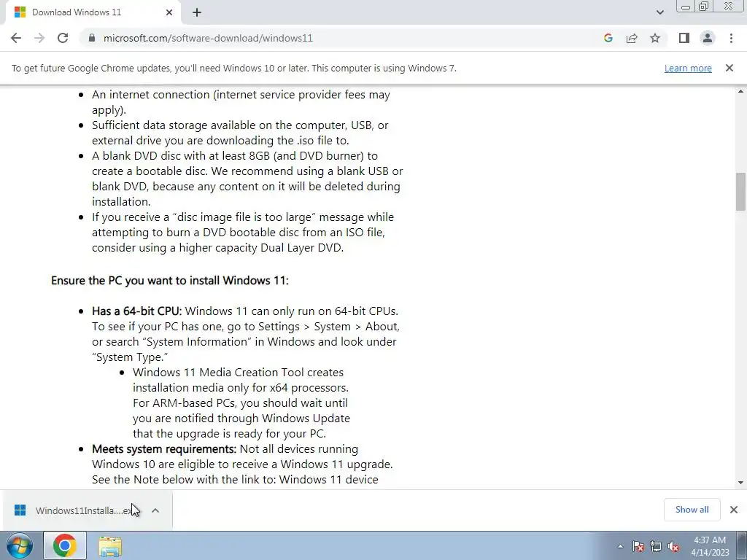Open the Chrome profile avatar
The height and width of the screenshot is (560, 747).
708,38
